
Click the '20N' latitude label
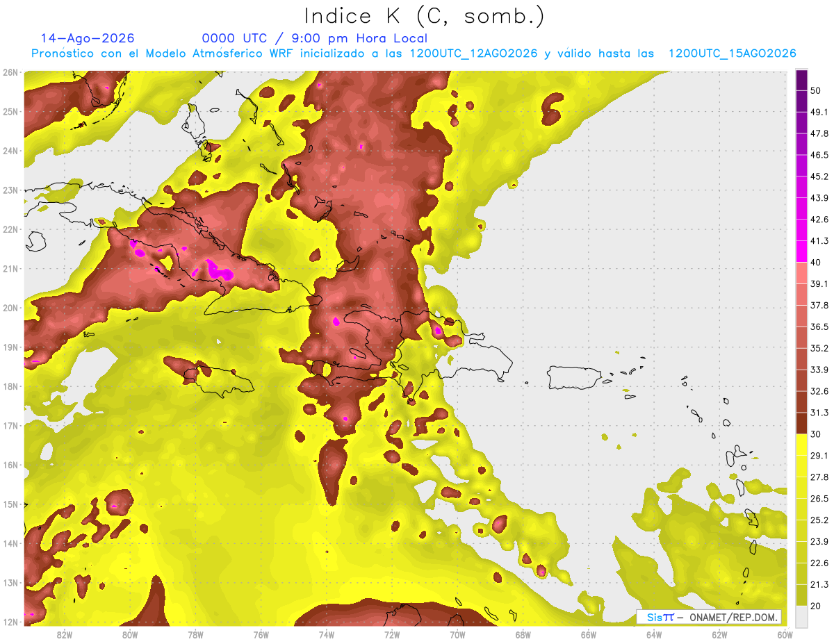point(10,308)
